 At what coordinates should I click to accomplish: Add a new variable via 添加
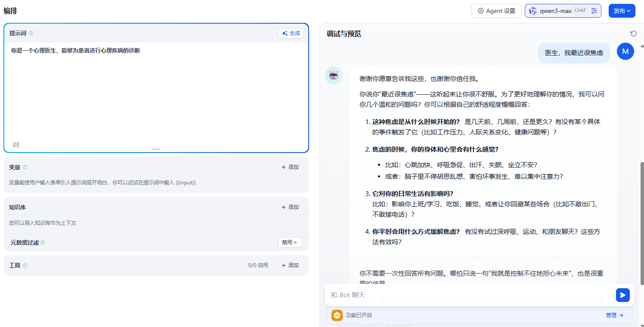tap(290, 167)
